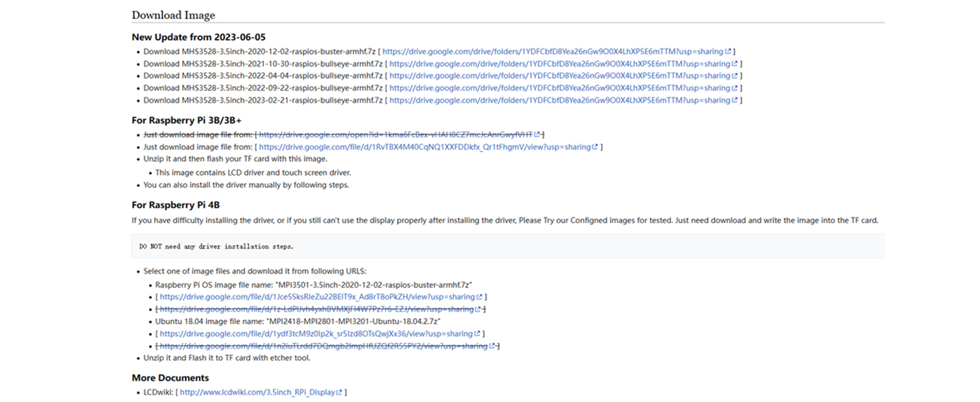Click the struck-through link below the Ubuntu image link
Image resolution: width=980 pixels, height=402 pixels.
(323, 346)
